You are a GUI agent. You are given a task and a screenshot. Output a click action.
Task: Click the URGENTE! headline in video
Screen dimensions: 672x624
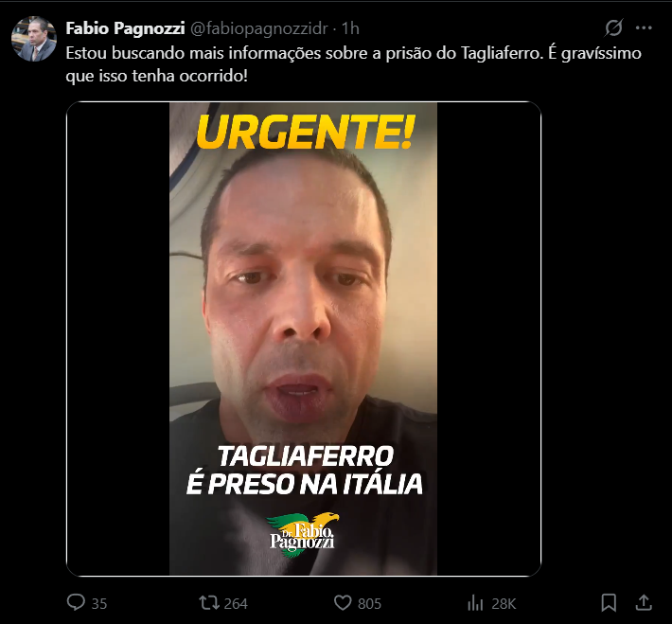click(x=306, y=132)
